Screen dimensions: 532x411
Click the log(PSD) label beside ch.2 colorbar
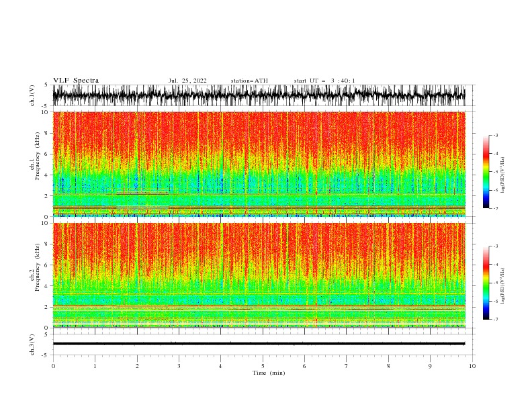502,285
